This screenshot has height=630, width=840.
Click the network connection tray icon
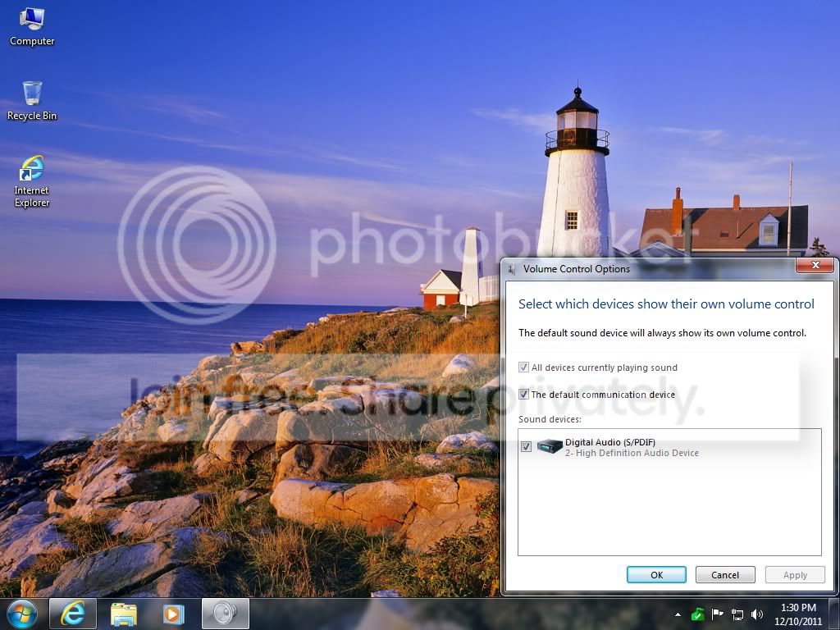pos(737,614)
